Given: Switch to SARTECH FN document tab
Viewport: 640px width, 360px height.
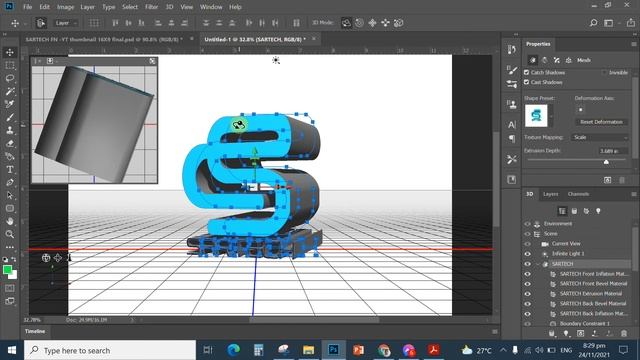Looking at the screenshot, I should tap(104, 40).
